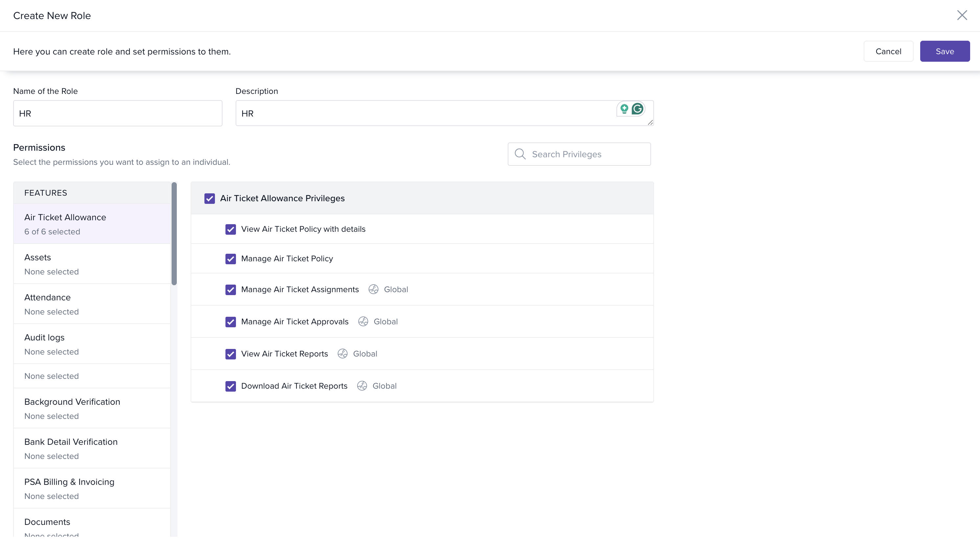
Task: Click globe icon beside View Air Ticket Reports
Action: coord(342,354)
